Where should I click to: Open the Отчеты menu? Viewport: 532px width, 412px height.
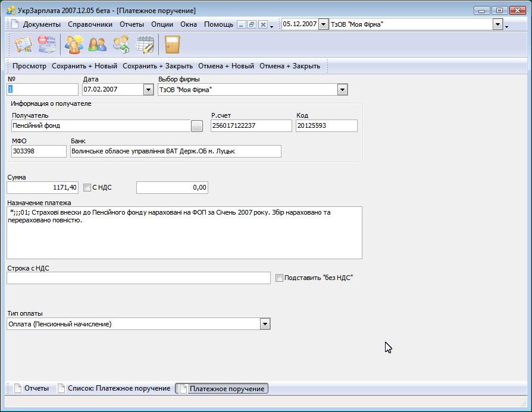[132, 24]
